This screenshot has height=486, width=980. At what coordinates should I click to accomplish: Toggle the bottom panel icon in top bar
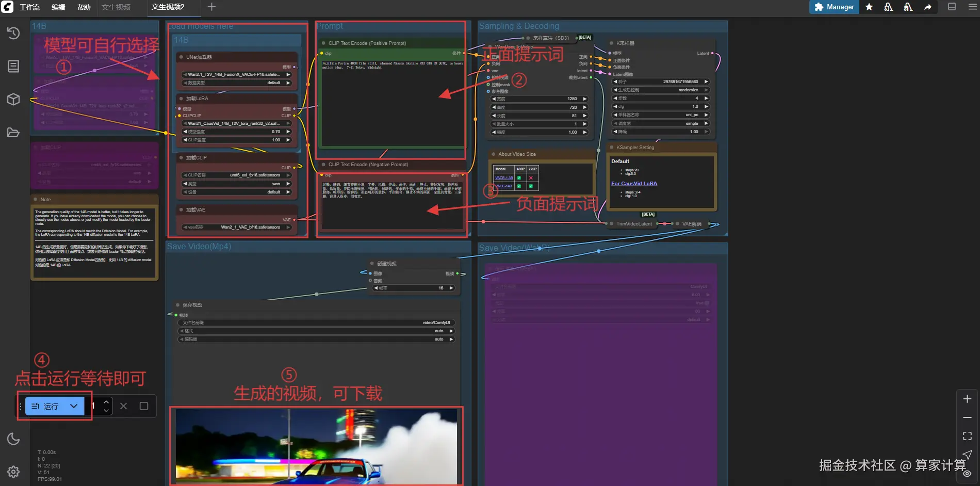(952, 7)
